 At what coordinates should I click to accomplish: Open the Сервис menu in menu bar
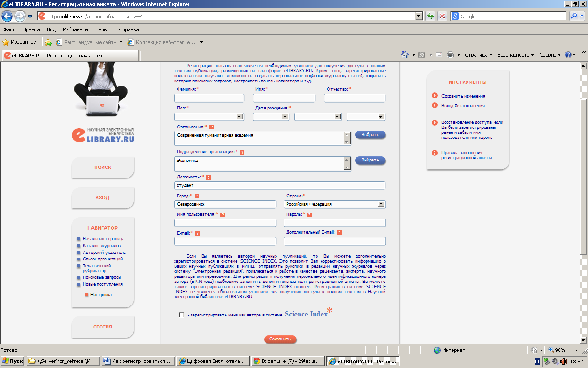click(x=103, y=29)
